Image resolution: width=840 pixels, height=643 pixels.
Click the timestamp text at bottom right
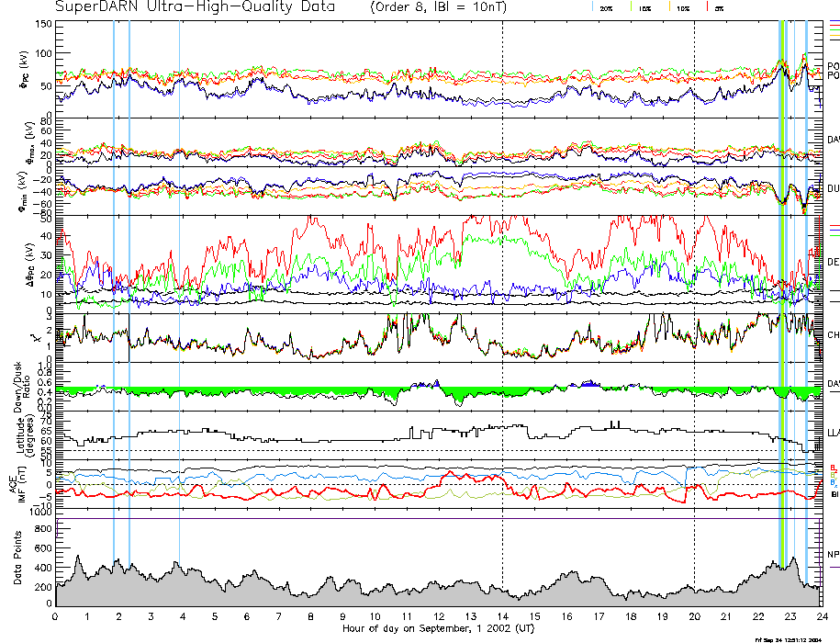pyautogui.click(x=794, y=639)
